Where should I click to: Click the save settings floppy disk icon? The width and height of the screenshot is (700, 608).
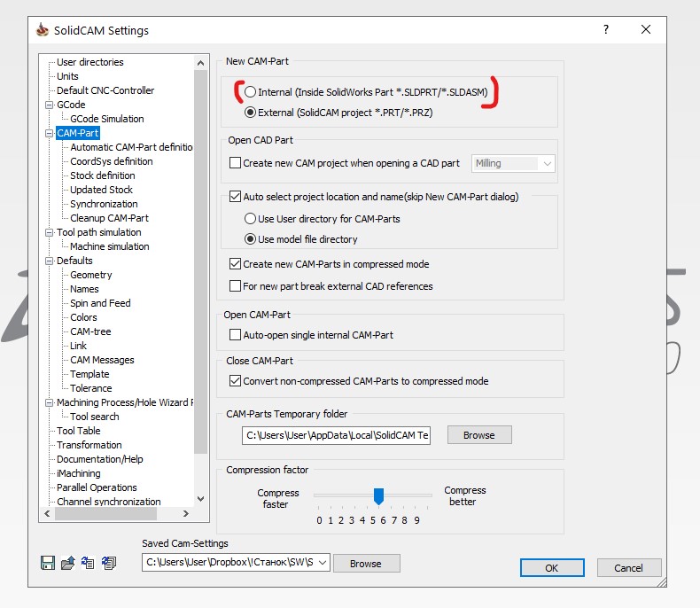[x=48, y=563]
